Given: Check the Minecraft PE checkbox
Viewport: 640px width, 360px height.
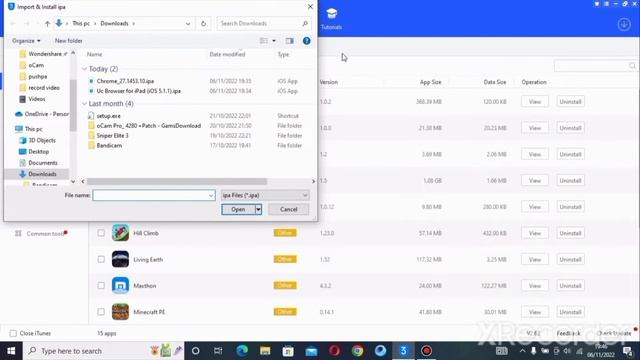Looking at the screenshot, I should pos(101,312).
